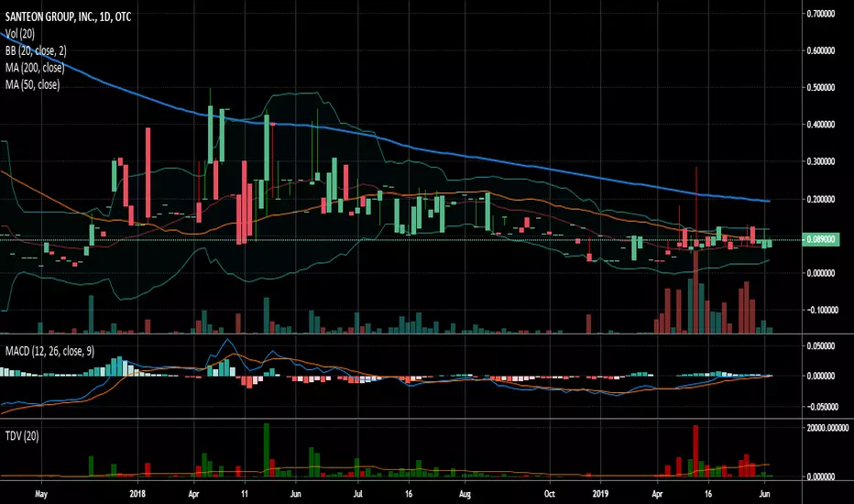
Task: Click the 2018 date label on time axis
Action: coord(137,494)
